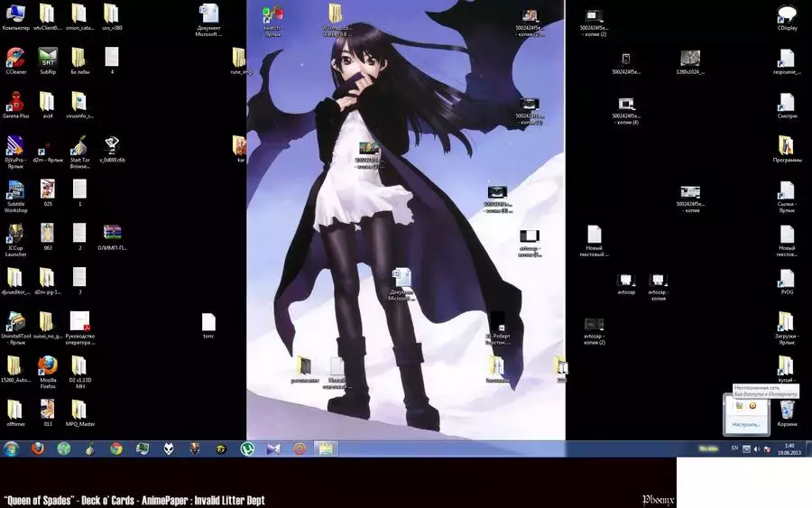
Task: Open the virusinfo_s file
Action: coord(79,106)
